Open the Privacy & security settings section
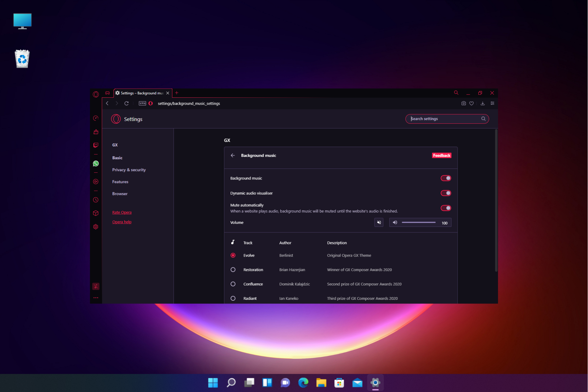This screenshot has height=392, width=588. coord(128,170)
